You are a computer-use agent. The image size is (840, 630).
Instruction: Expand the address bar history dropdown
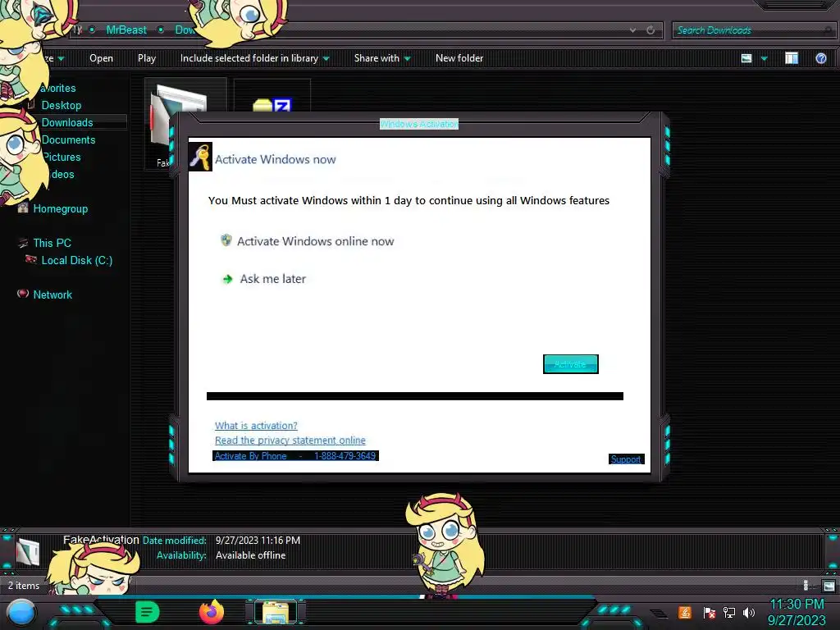[x=632, y=30]
